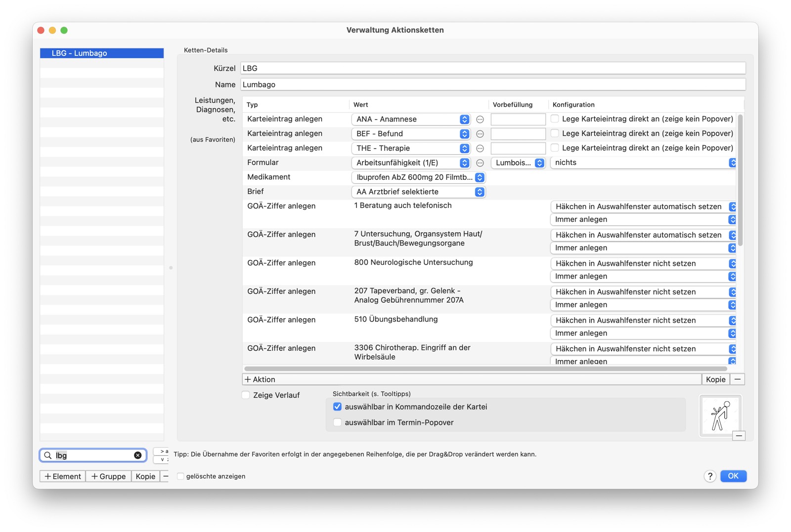Open the Ibuprofen AbZ 600mg medication dropdown
This screenshot has width=791, height=532.
click(418, 177)
